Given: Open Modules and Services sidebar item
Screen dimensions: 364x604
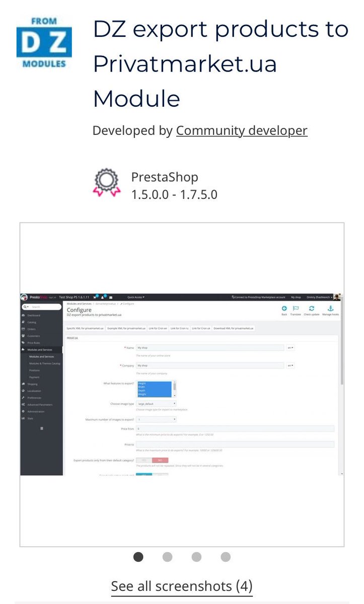Looking at the screenshot, I should (x=41, y=349).
